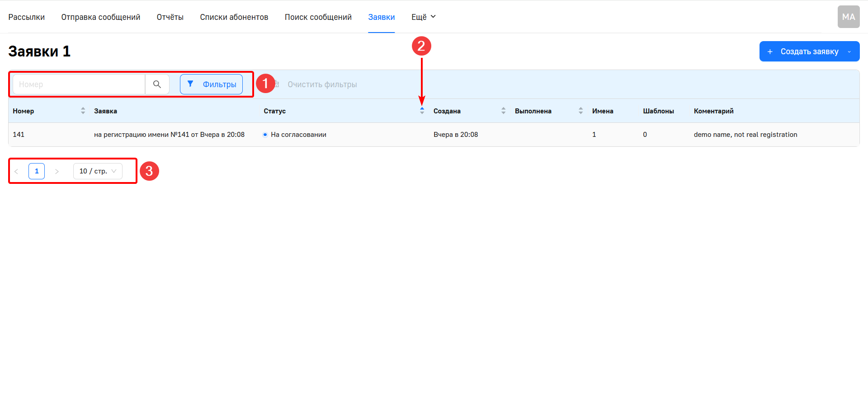Click the Номер search input field

pos(79,84)
